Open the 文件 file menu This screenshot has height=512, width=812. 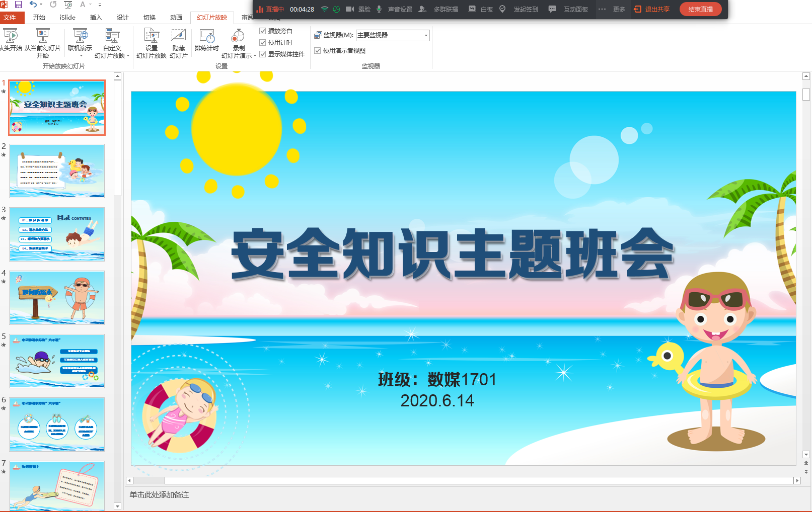point(10,18)
